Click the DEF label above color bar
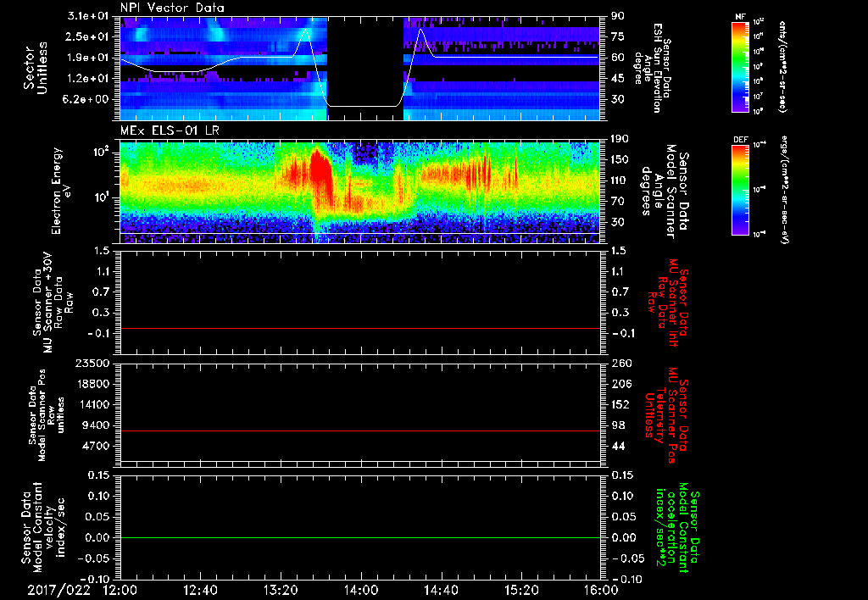 pyautogui.click(x=741, y=140)
